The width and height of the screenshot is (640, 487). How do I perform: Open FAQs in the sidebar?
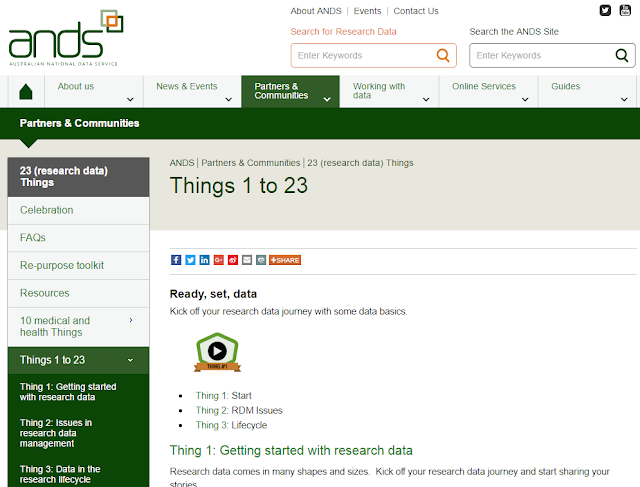(78, 238)
